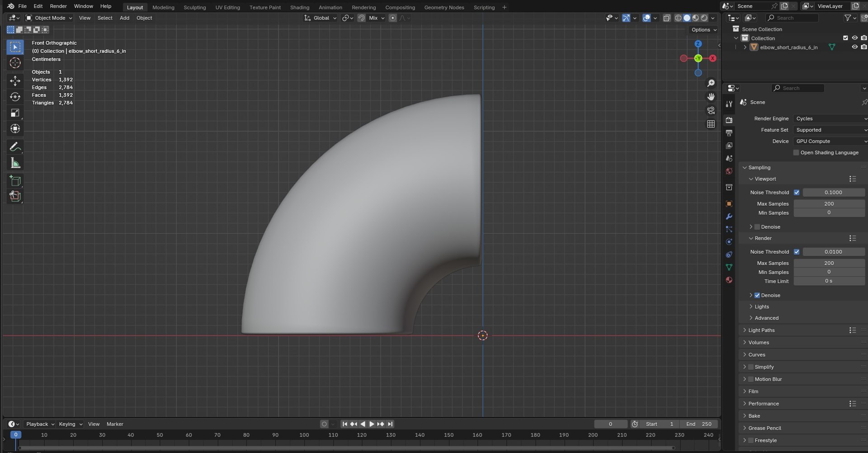Open the Physics properties tab
Screen dimensions: 868x453
(729, 242)
